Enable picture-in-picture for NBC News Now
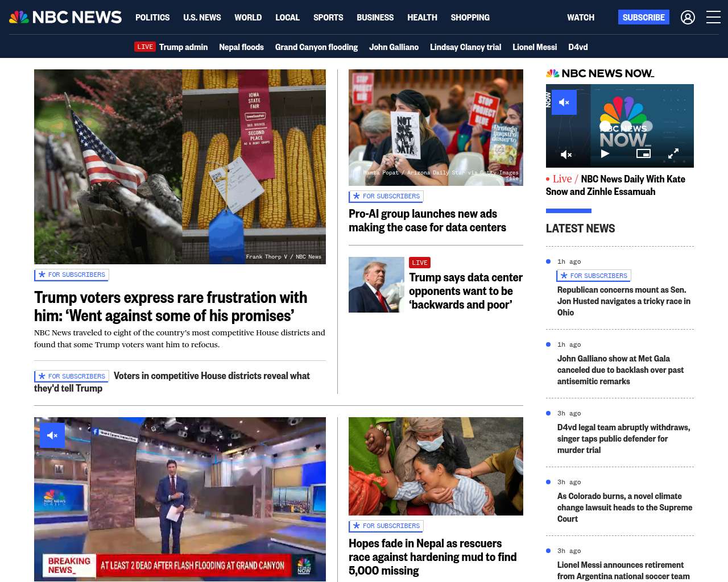The height and width of the screenshot is (582, 728). pyautogui.click(x=643, y=153)
